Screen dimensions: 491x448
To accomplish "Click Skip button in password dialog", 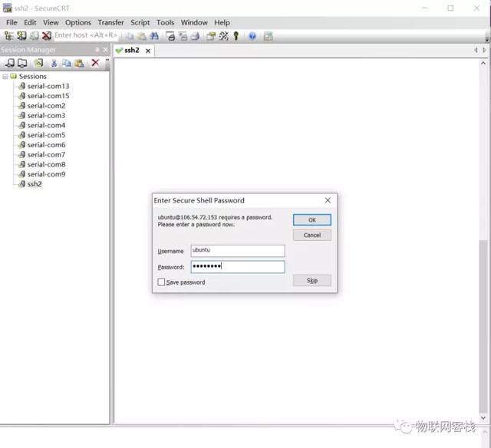I will (312, 280).
